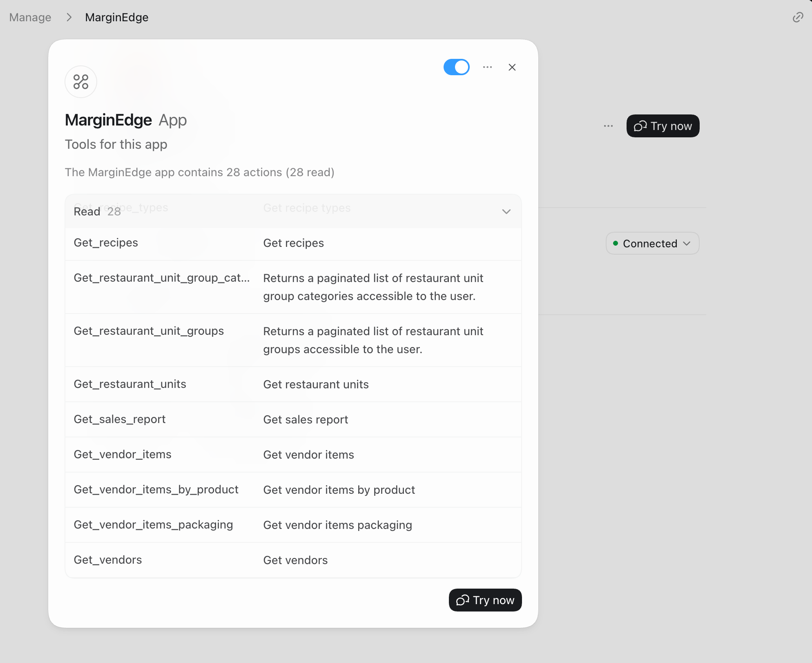Image resolution: width=812 pixels, height=663 pixels.
Task: Select the Get_vendors tool row
Action: click(293, 560)
